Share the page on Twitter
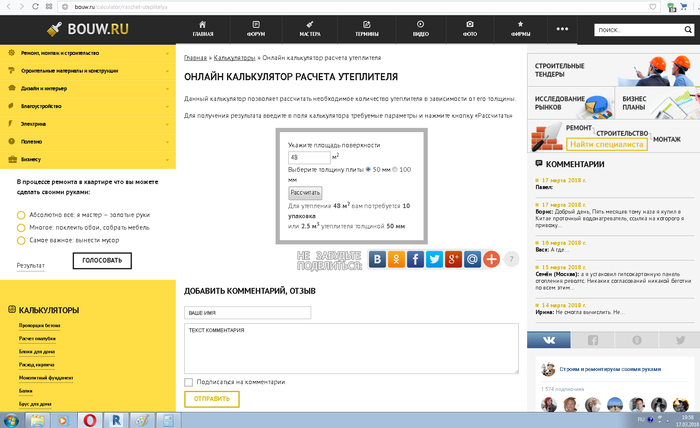The height and width of the screenshot is (428, 700). pos(435,259)
